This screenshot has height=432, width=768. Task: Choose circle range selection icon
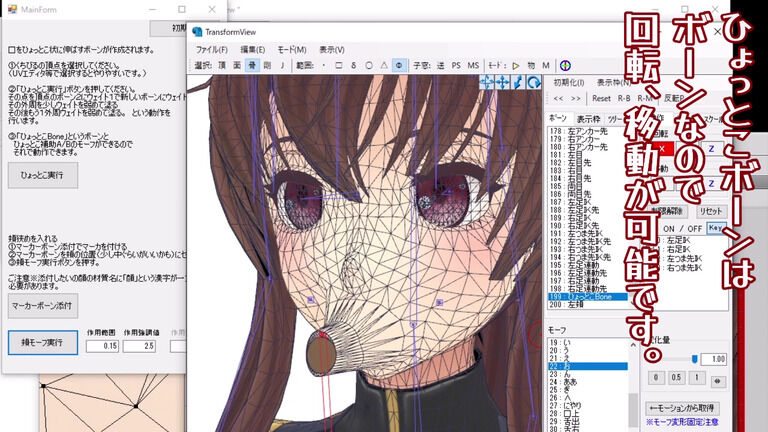(x=369, y=66)
